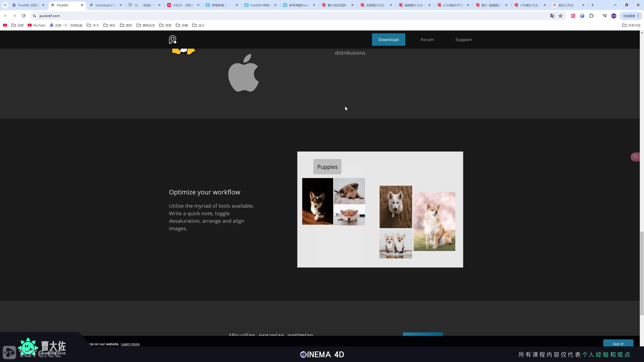Click the Learn more cookie link
The image size is (644, 362).
click(x=130, y=344)
